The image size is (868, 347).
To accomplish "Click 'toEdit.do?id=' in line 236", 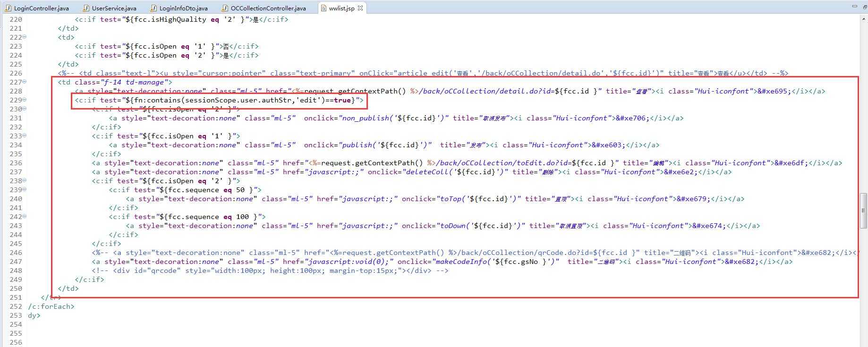I will point(544,163).
